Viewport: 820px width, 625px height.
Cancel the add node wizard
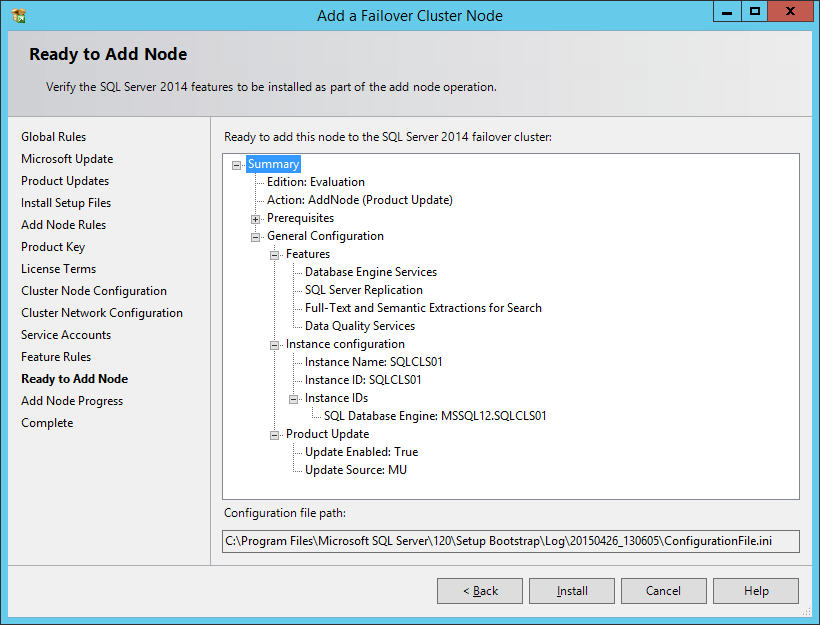[x=664, y=591]
